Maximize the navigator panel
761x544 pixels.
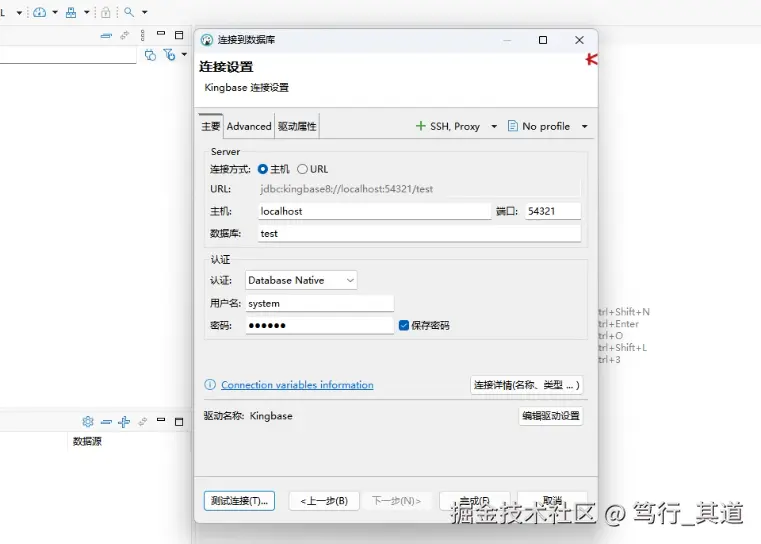179,35
